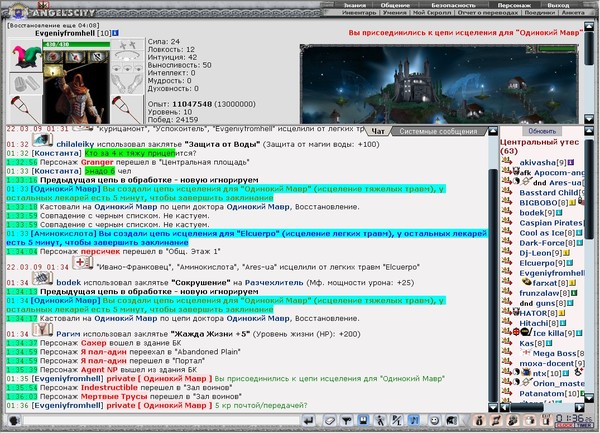Open the Безопасность top menu
This screenshot has height=433, width=600.
coord(453,5)
